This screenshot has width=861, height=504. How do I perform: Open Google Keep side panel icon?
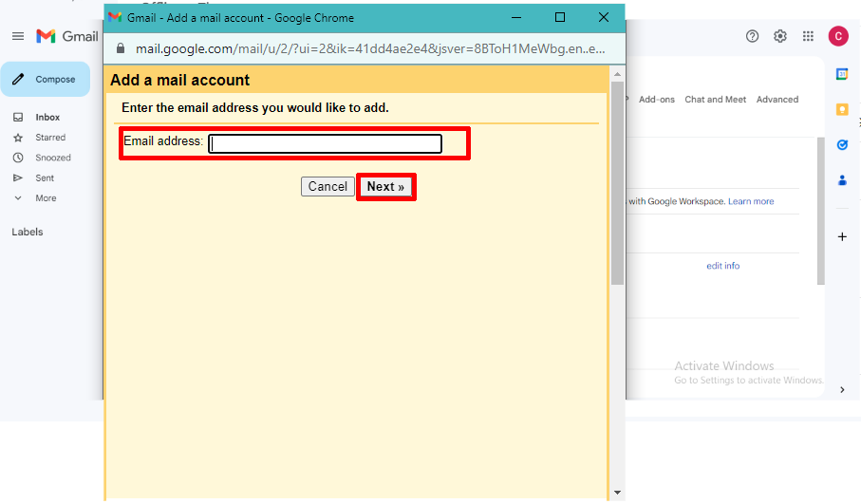(842, 109)
